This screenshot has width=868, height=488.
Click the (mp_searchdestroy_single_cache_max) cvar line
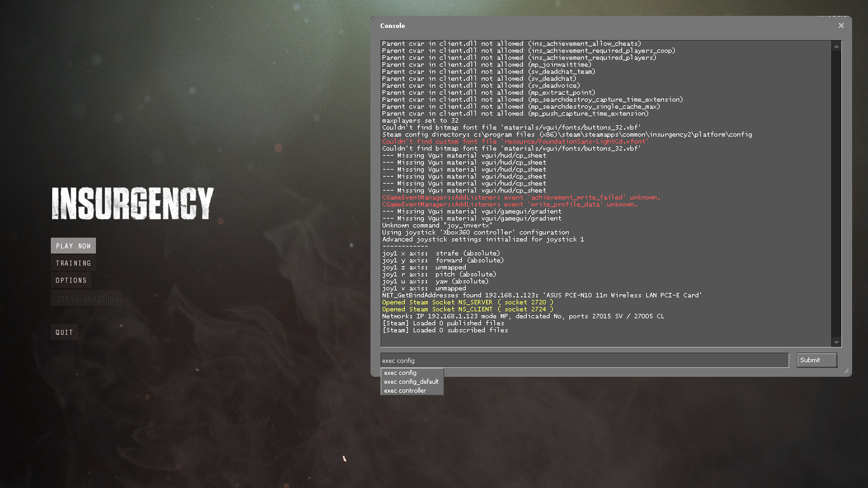[x=521, y=107]
